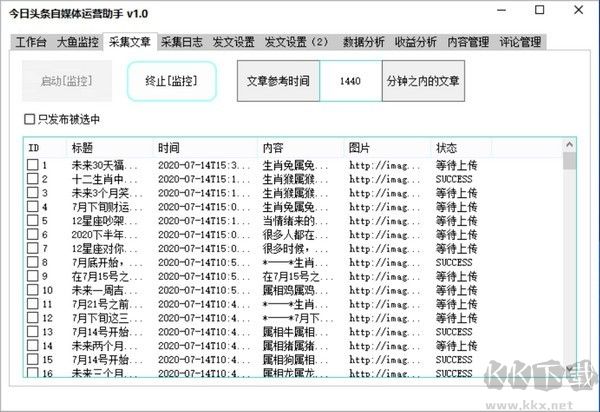Open the 大鱼监控 tab
600x412 pixels.
click(x=77, y=42)
